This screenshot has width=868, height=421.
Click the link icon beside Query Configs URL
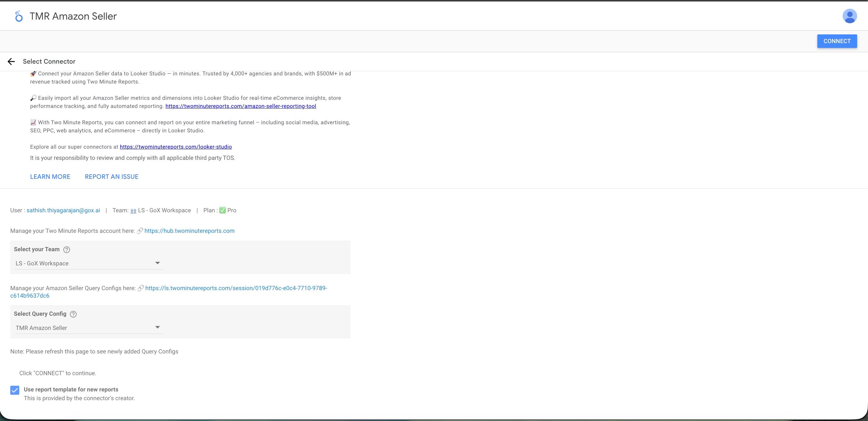click(141, 288)
